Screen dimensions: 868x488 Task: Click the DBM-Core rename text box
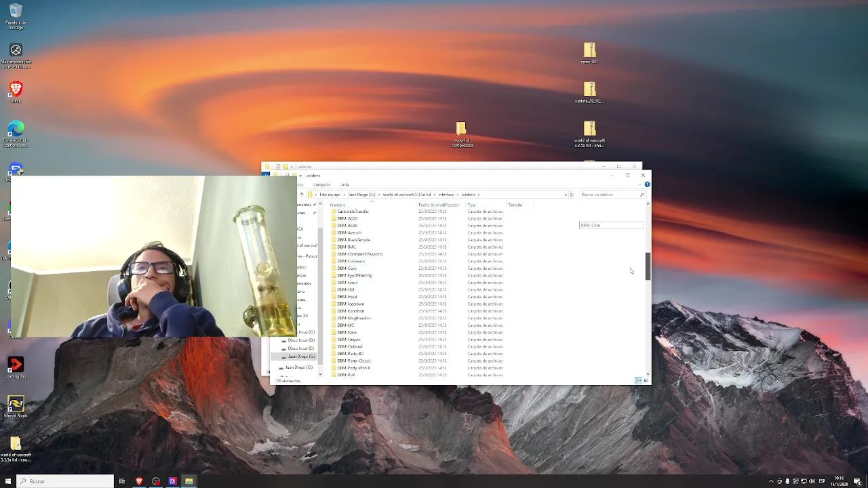tap(611, 225)
